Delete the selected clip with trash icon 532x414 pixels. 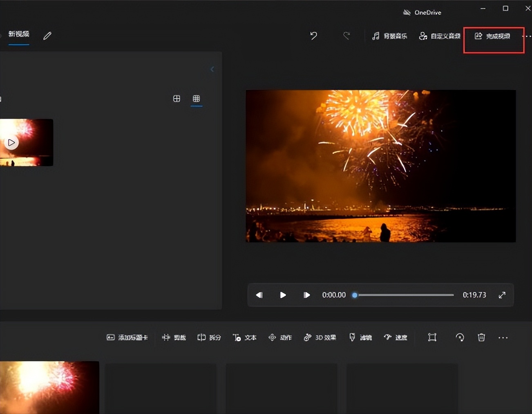click(x=481, y=337)
